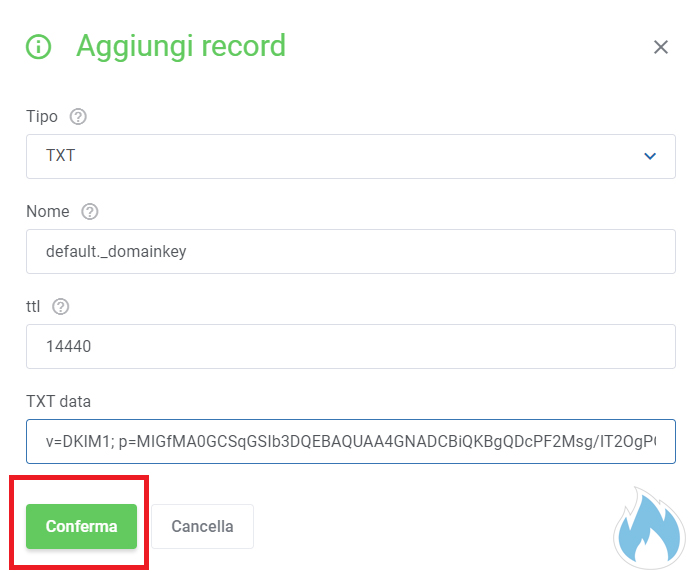The image size is (689, 573).
Task: Click the Nome field label
Action: tap(47, 212)
